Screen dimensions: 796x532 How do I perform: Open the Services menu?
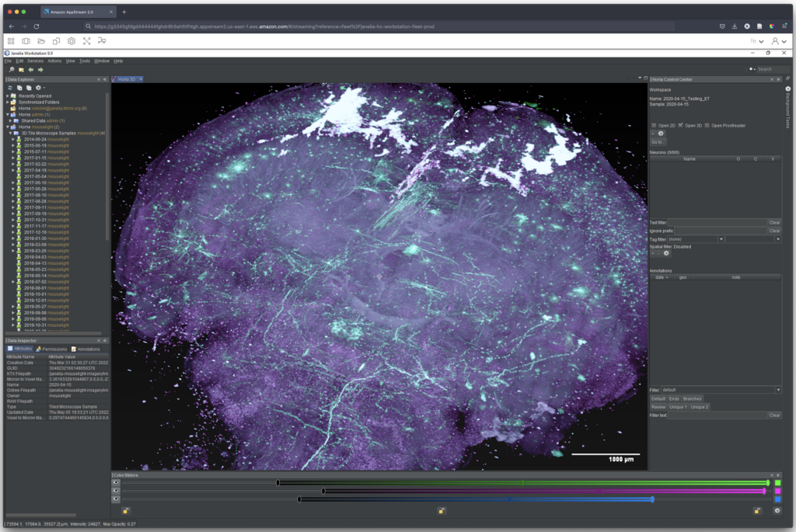[x=35, y=61]
